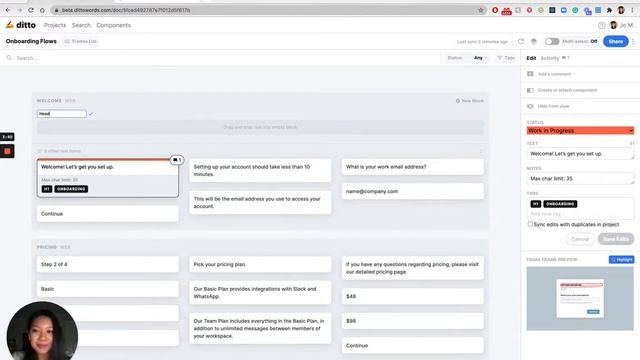Select the $98 card

[413, 321]
